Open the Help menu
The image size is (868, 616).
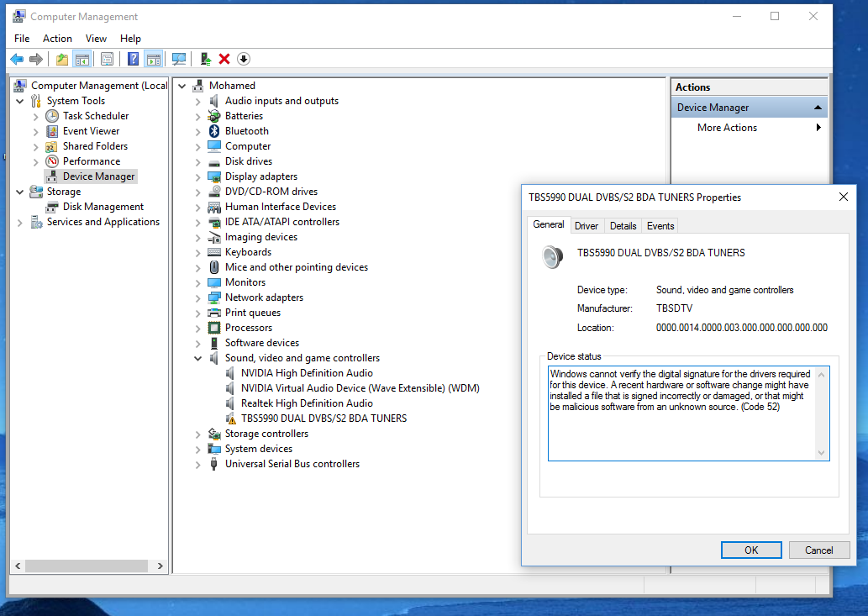130,39
